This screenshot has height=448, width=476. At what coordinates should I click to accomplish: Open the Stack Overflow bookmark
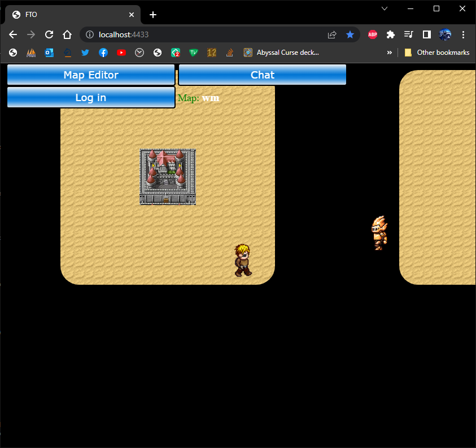[230, 53]
